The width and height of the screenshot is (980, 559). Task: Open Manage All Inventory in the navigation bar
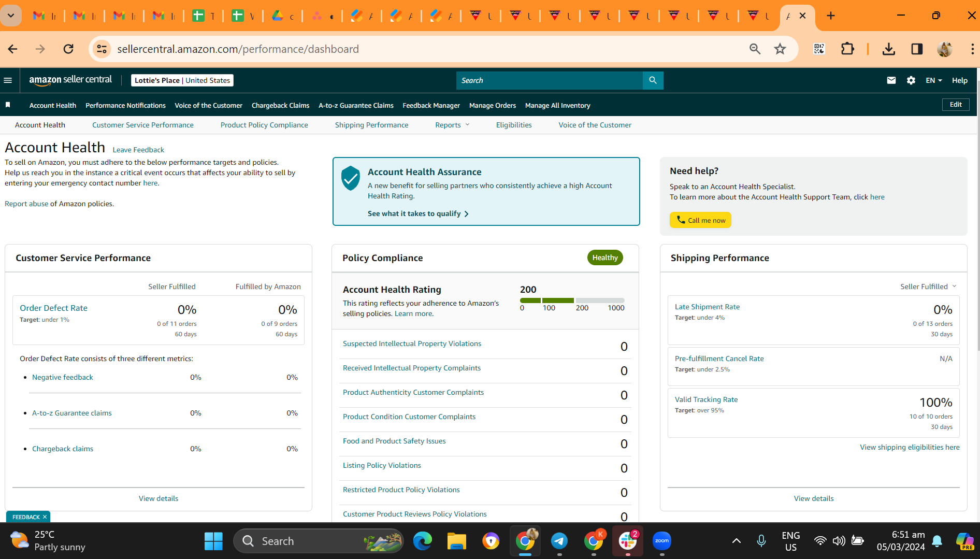(557, 105)
